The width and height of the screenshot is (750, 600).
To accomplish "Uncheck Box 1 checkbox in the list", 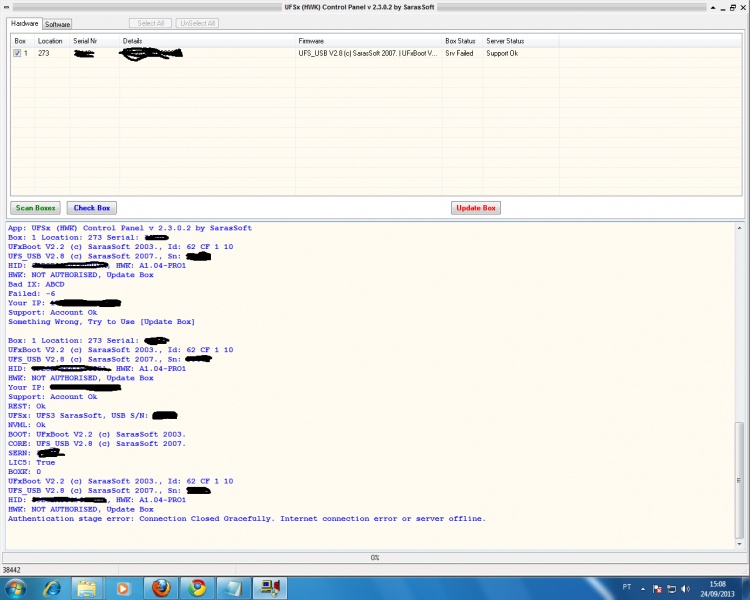I will click(x=17, y=53).
